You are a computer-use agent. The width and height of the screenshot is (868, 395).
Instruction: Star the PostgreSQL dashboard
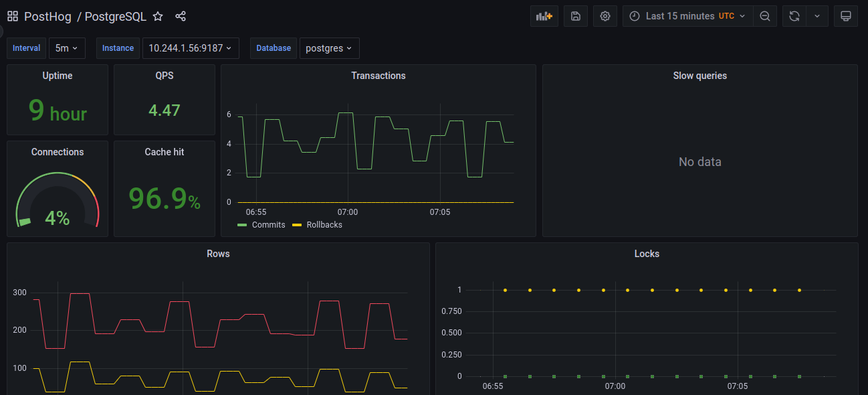click(158, 15)
